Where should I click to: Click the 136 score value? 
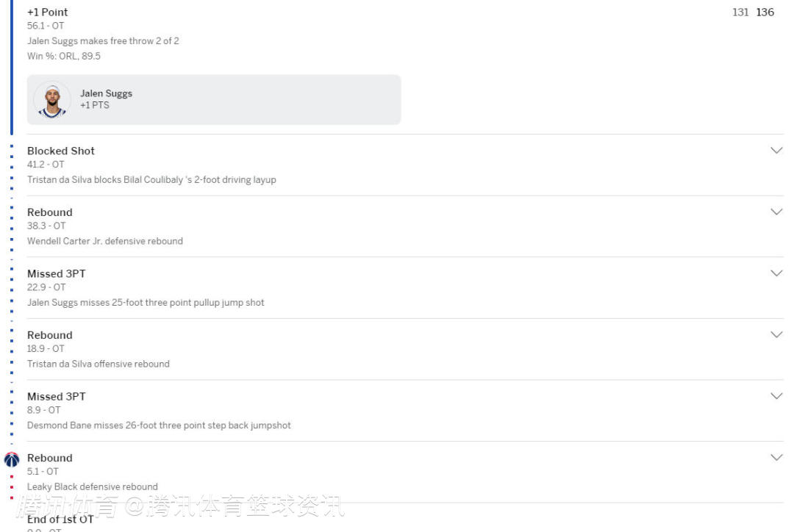tap(765, 12)
